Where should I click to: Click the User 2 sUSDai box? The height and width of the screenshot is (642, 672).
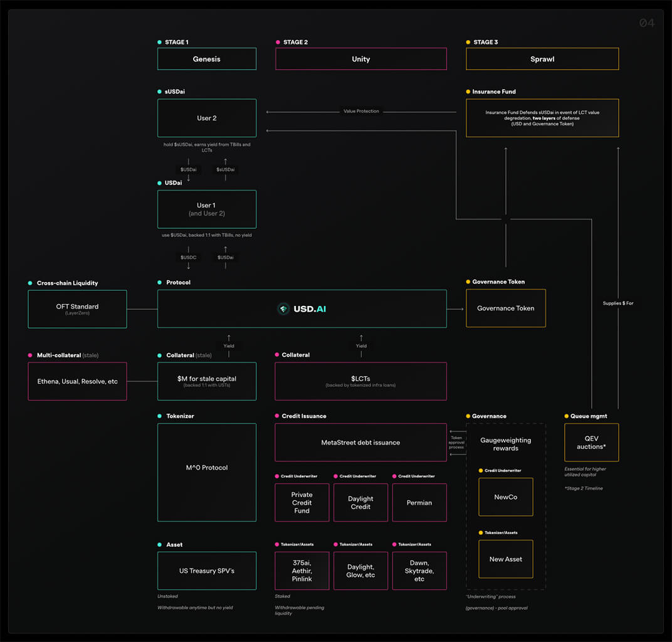(x=207, y=118)
